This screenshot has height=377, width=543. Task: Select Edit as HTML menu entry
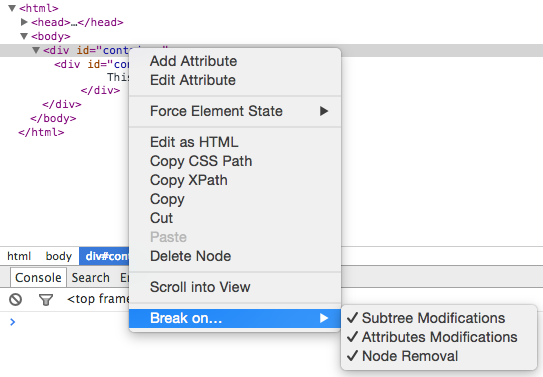[235, 142]
